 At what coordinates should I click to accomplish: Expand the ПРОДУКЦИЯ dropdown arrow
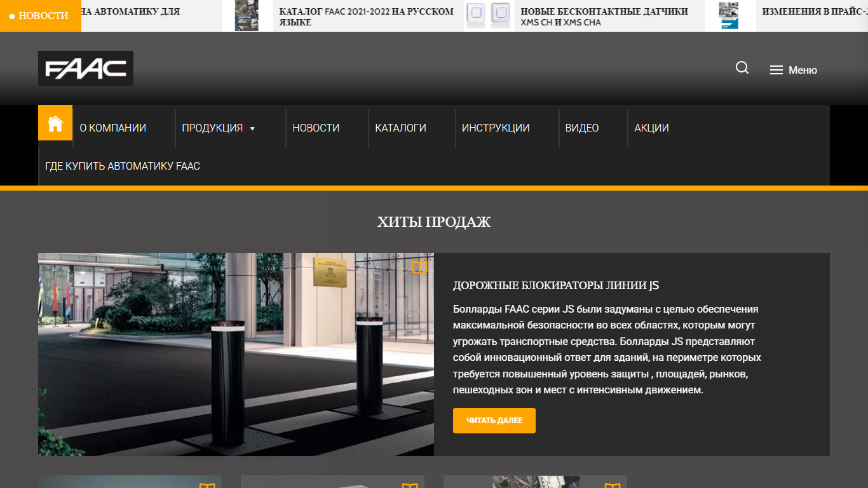point(252,128)
